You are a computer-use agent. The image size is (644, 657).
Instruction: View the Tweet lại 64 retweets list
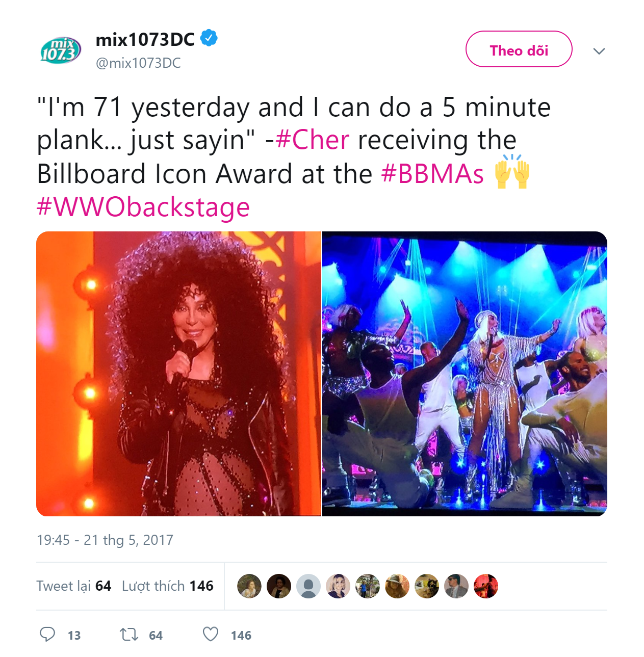pos(74,586)
